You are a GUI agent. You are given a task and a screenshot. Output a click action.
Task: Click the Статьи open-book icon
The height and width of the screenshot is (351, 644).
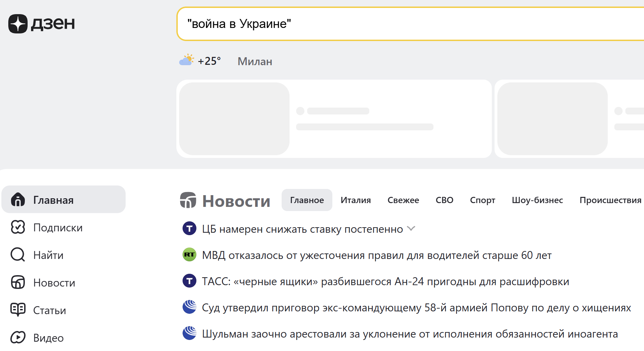[18, 310]
